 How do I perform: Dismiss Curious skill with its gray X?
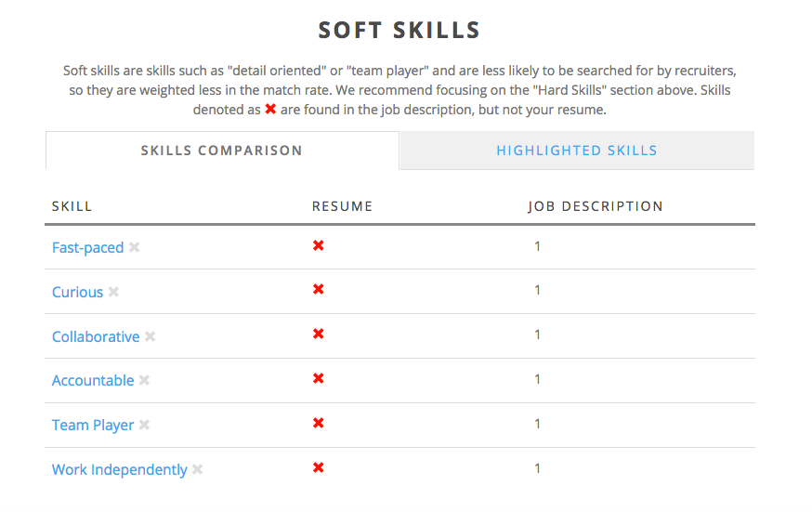tap(113, 292)
